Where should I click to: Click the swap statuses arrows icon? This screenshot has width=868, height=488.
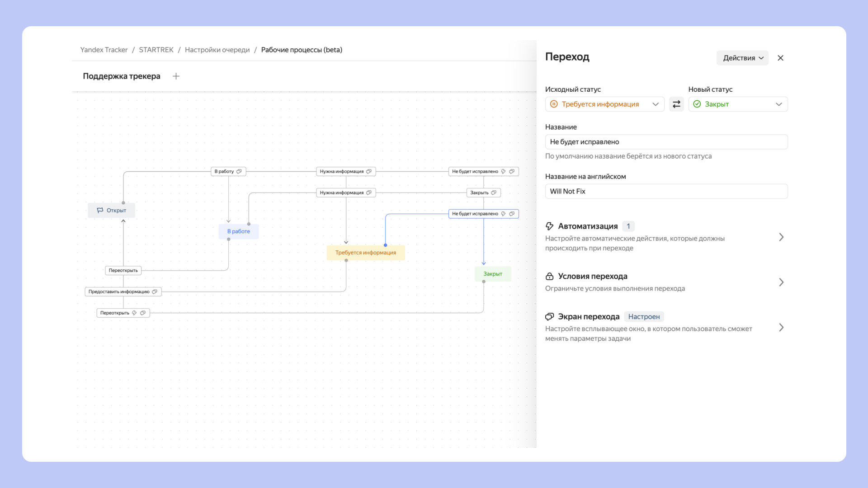click(676, 104)
